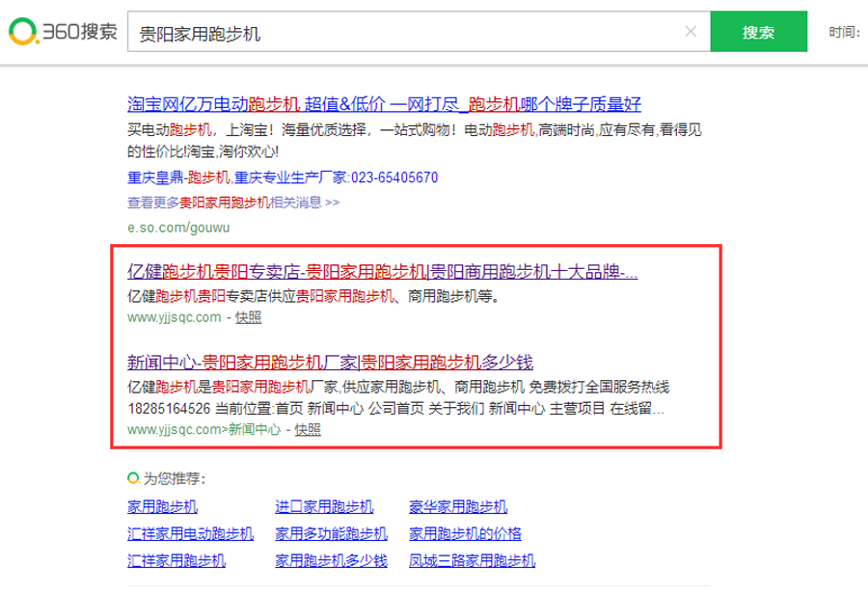This screenshot has height=595, width=868.
Task: Open 快照 for the 亿健跑步机贵阳专卖店 result
Action: pyautogui.click(x=248, y=317)
